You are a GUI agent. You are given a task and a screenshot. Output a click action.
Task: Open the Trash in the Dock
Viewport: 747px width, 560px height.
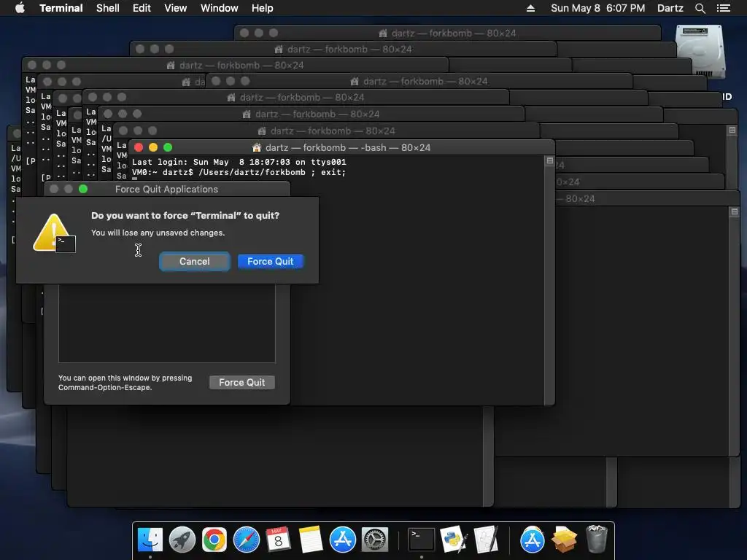[596, 539]
